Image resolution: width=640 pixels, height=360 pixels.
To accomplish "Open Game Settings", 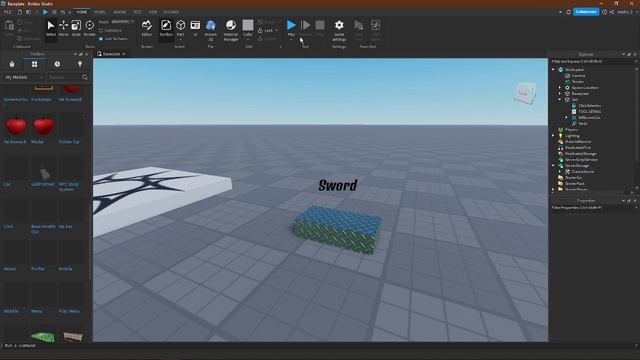I will click(339, 30).
